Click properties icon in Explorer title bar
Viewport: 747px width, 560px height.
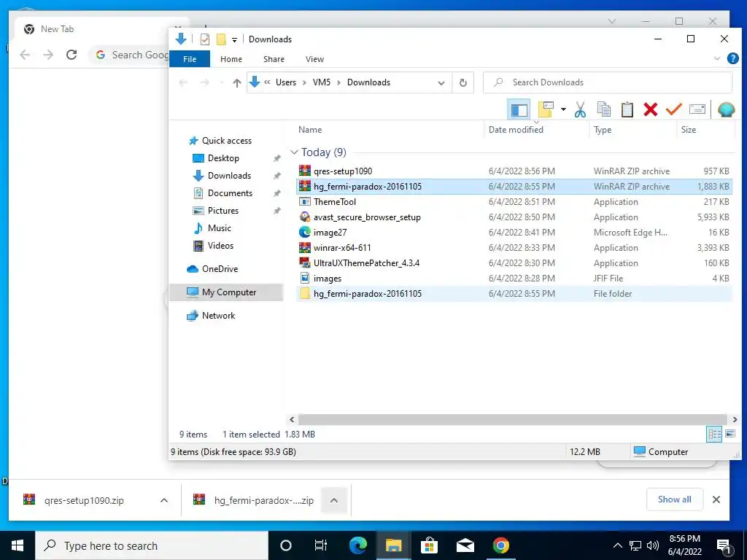205,39
